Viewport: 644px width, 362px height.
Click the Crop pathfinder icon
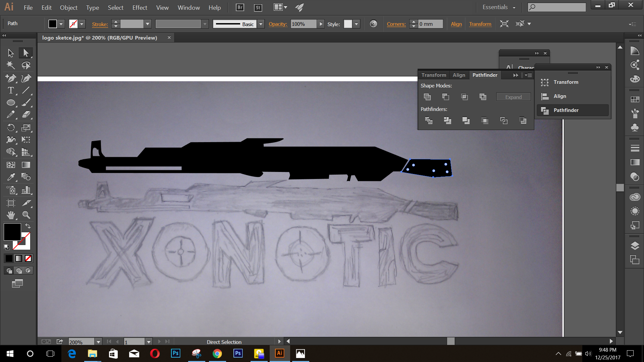pos(485,120)
